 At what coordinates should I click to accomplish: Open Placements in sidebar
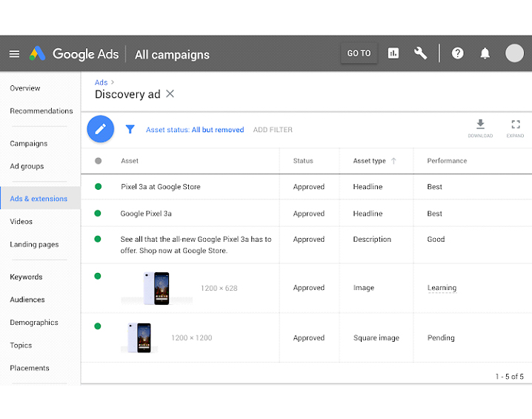30,368
